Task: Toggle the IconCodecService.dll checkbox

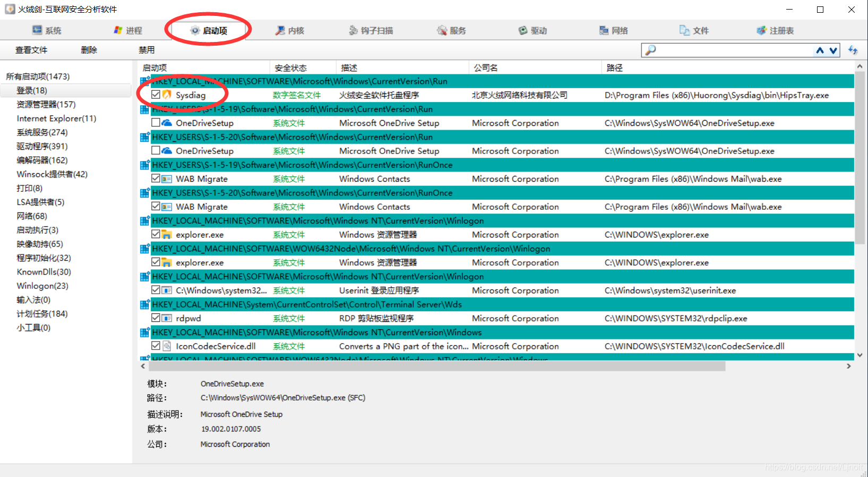Action: coord(156,346)
